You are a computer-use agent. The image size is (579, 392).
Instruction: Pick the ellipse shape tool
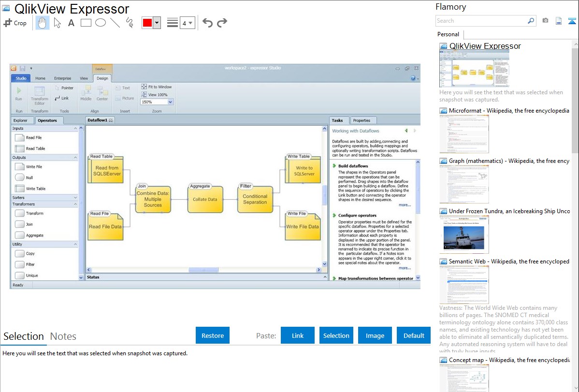point(101,23)
